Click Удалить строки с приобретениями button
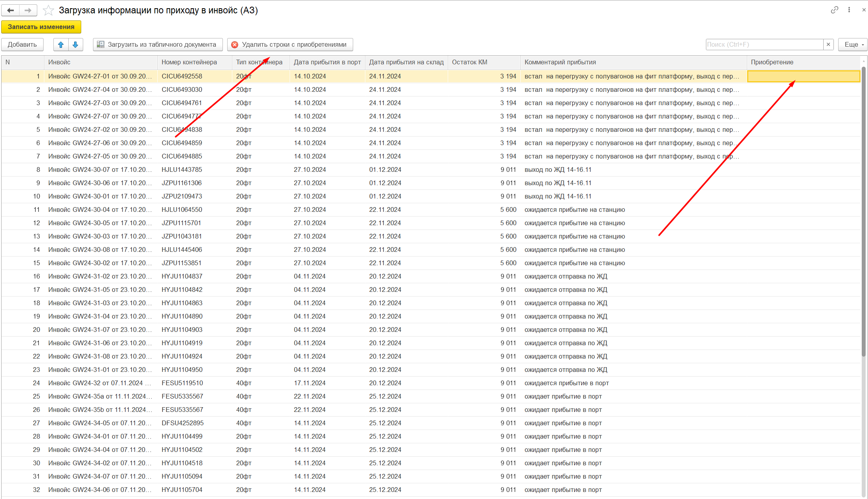The width and height of the screenshot is (868, 499). click(290, 45)
